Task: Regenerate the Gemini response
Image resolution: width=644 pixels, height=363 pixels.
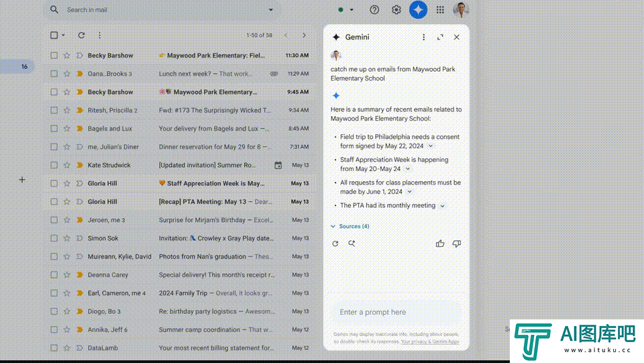Action: click(335, 244)
